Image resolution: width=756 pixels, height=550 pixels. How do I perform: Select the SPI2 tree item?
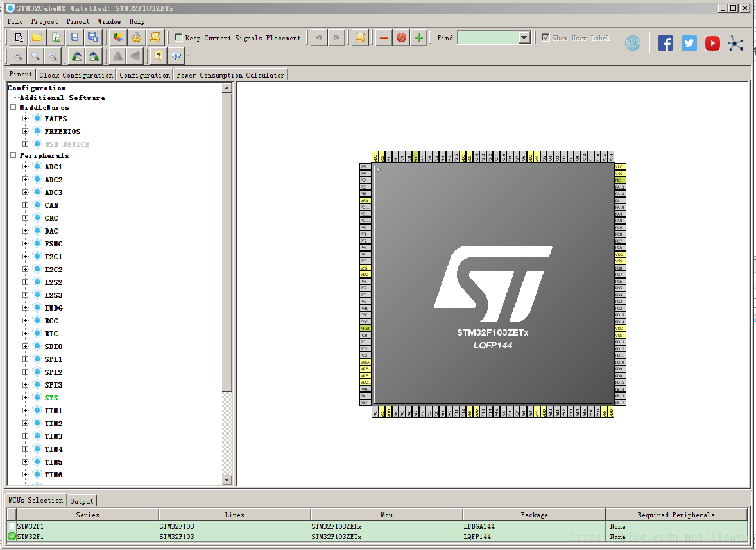click(x=53, y=372)
